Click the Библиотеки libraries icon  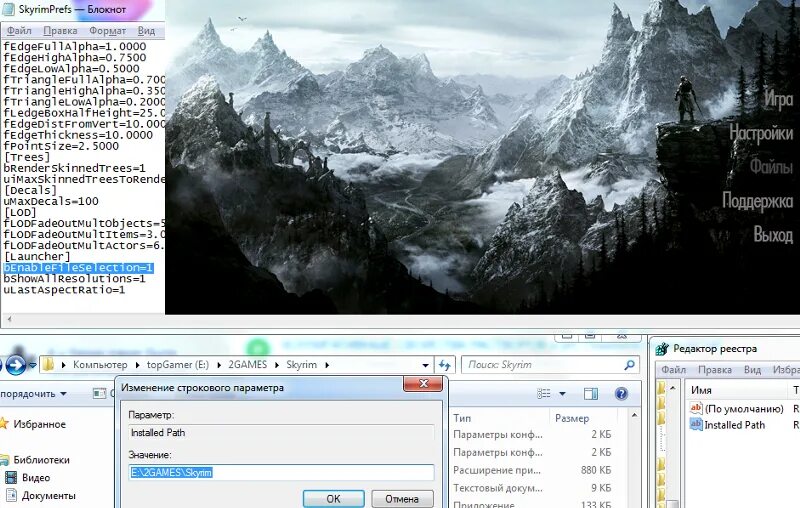pyautogui.click(x=5, y=460)
